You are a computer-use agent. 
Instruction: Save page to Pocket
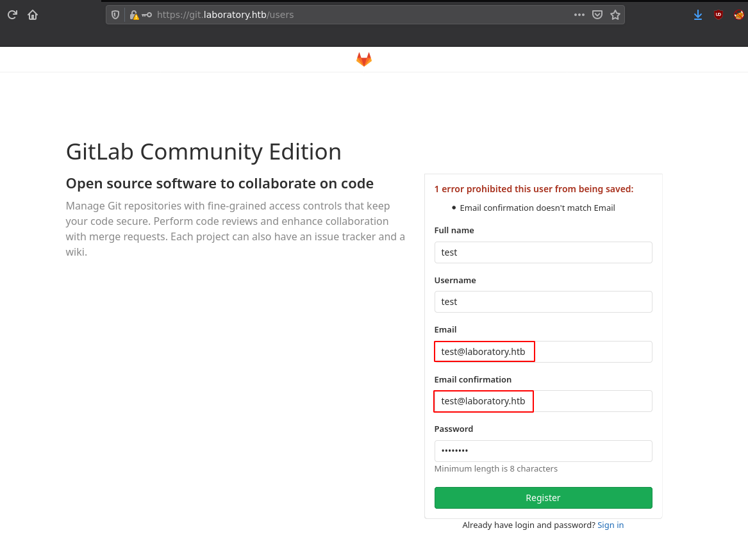pyautogui.click(x=597, y=15)
